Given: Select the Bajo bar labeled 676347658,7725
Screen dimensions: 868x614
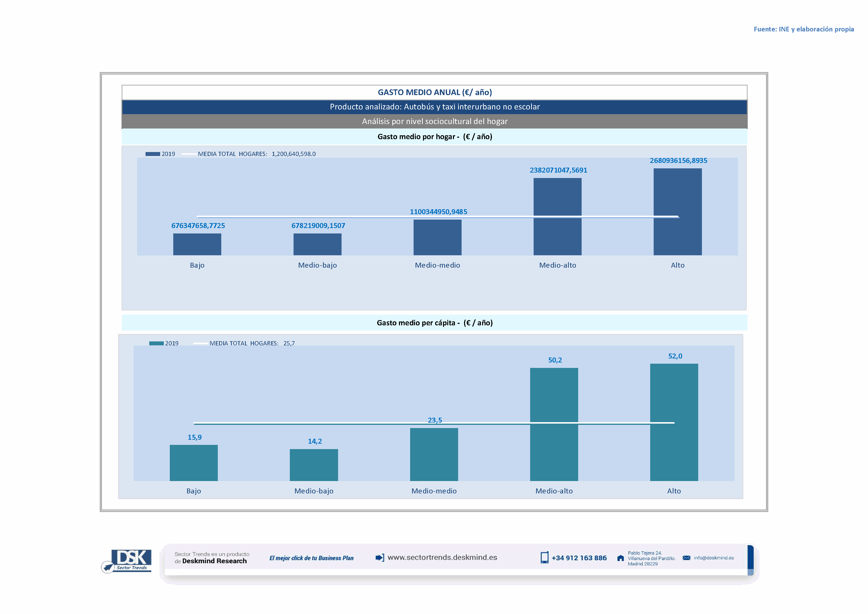Looking at the screenshot, I should coord(197,244).
